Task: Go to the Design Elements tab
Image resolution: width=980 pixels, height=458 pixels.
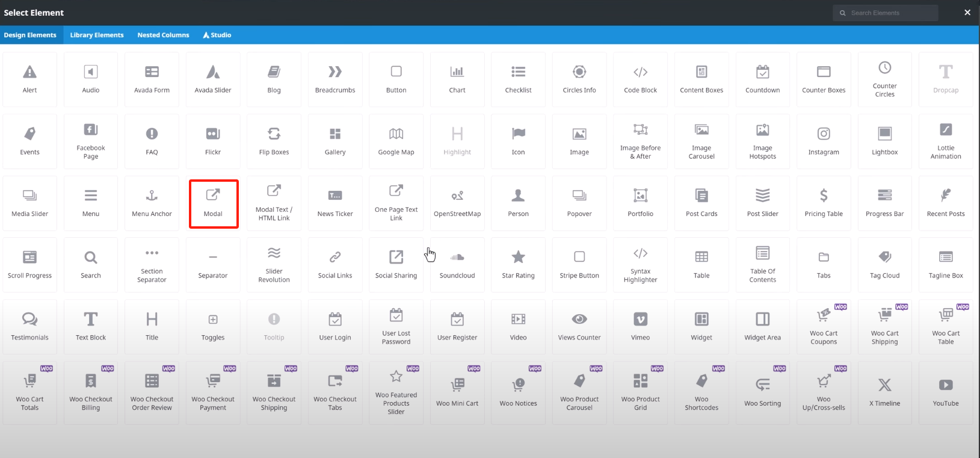Action: (30, 35)
